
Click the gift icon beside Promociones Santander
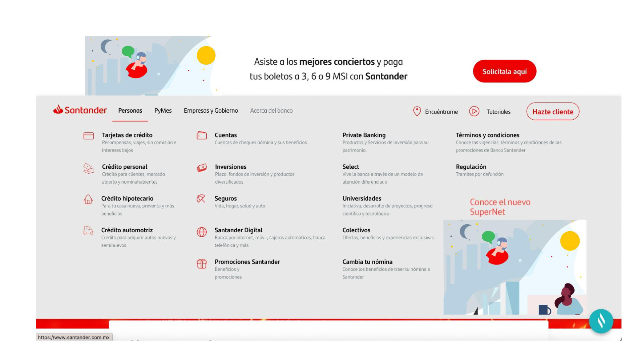pos(202,264)
